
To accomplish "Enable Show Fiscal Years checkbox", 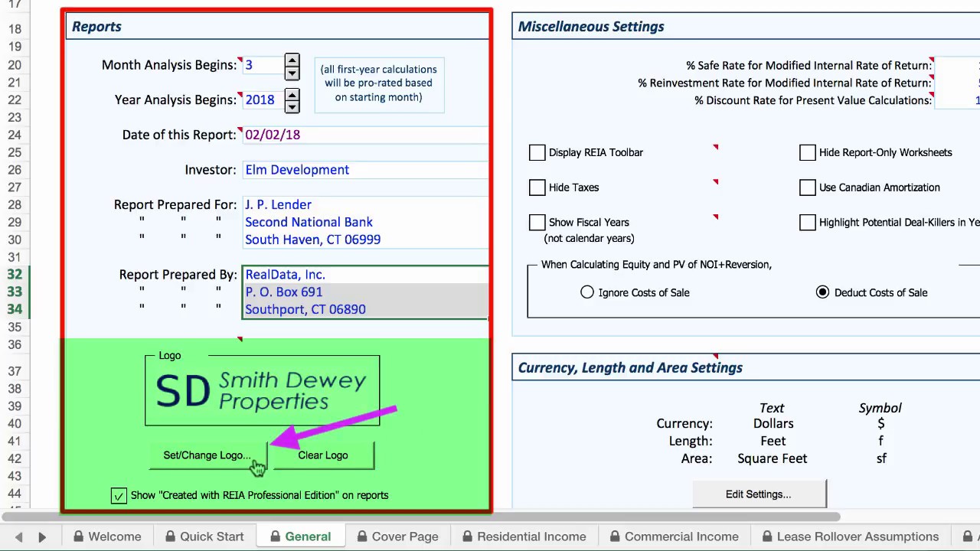I will (537, 222).
